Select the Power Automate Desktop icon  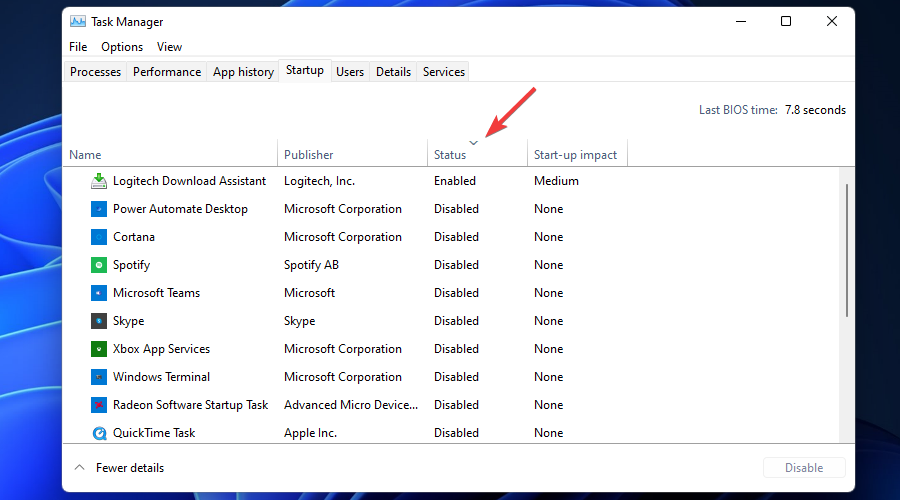[x=99, y=209]
